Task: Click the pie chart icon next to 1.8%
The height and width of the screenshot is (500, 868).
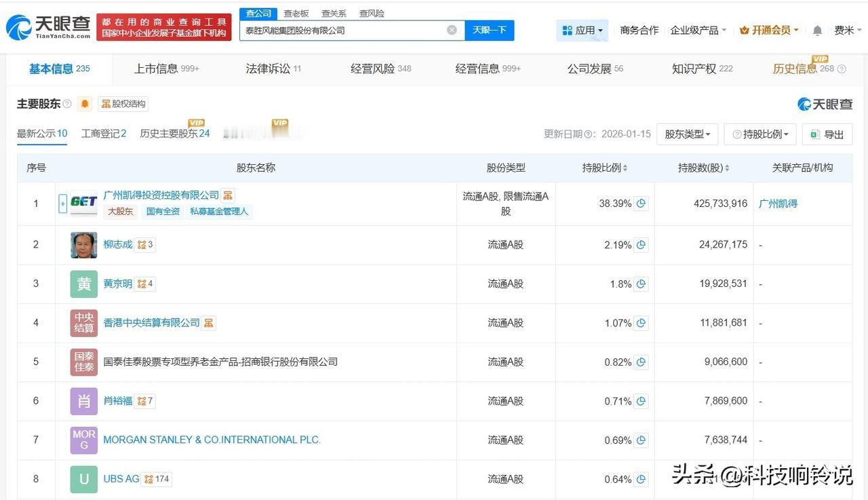Action: coord(641,284)
